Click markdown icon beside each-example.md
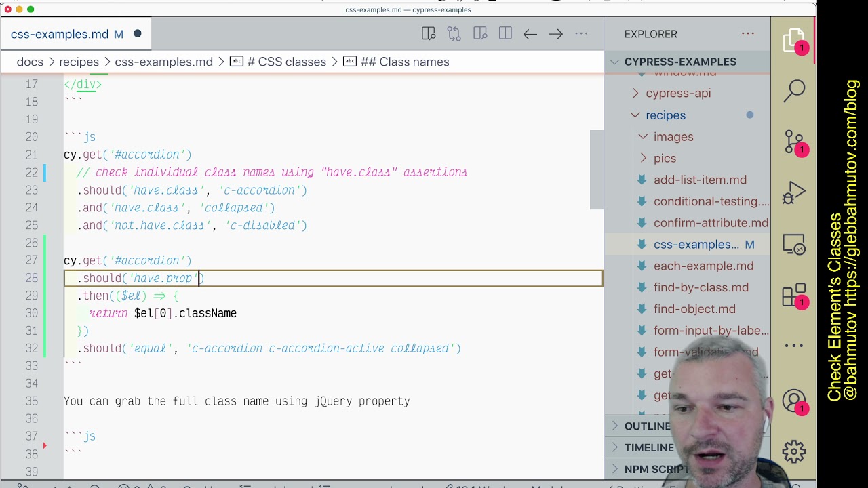The height and width of the screenshot is (488, 868). [642, 266]
